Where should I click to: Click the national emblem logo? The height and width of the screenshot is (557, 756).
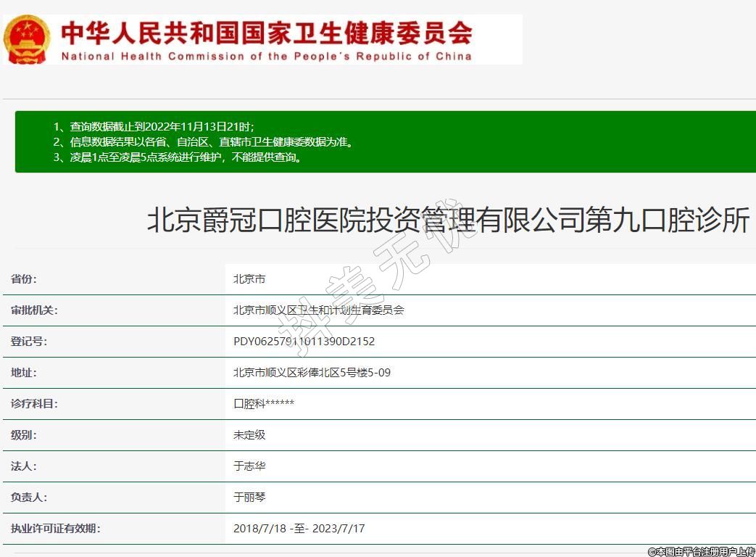(x=28, y=39)
